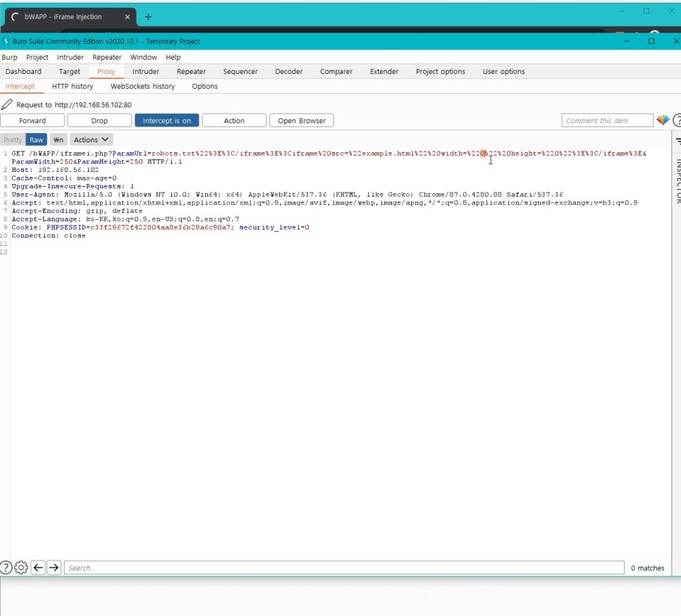Open search help question-mark icon at bottom
Screen dimensions: 681x616
(x=6, y=567)
